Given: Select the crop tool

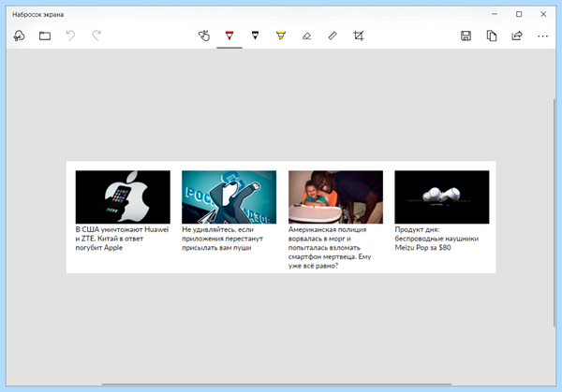Looking at the screenshot, I should [x=359, y=36].
